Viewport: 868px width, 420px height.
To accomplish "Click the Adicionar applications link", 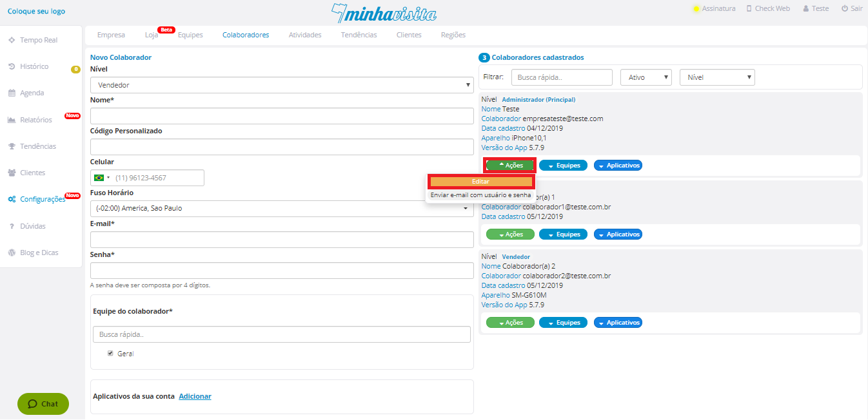I will 195,396.
